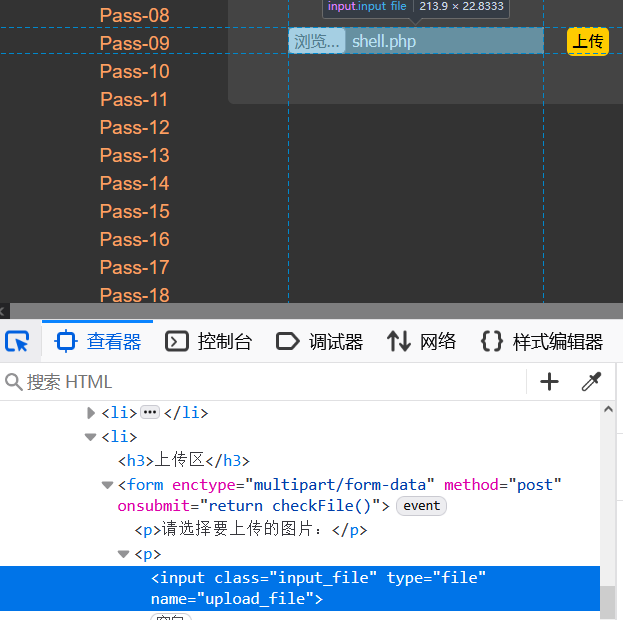Click the plus icon to add node
Viewport: 623px width, 620px height.
[549, 381]
